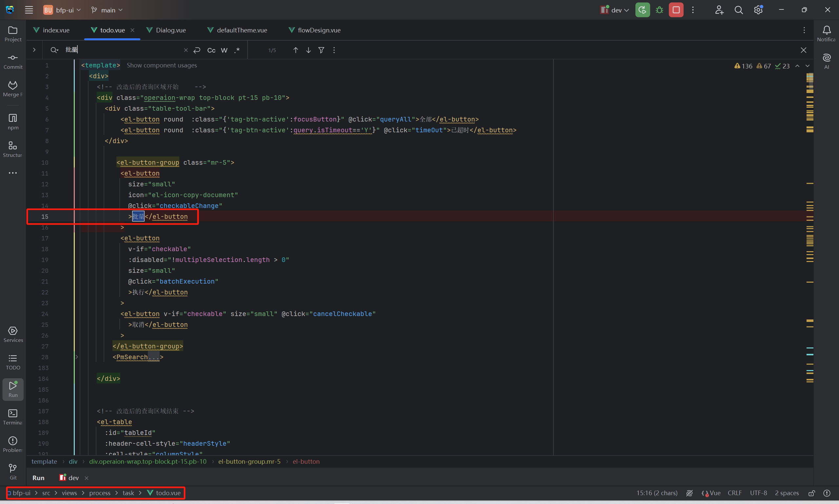Click the Debug bug icon
839x504 pixels.
point(659,10)
